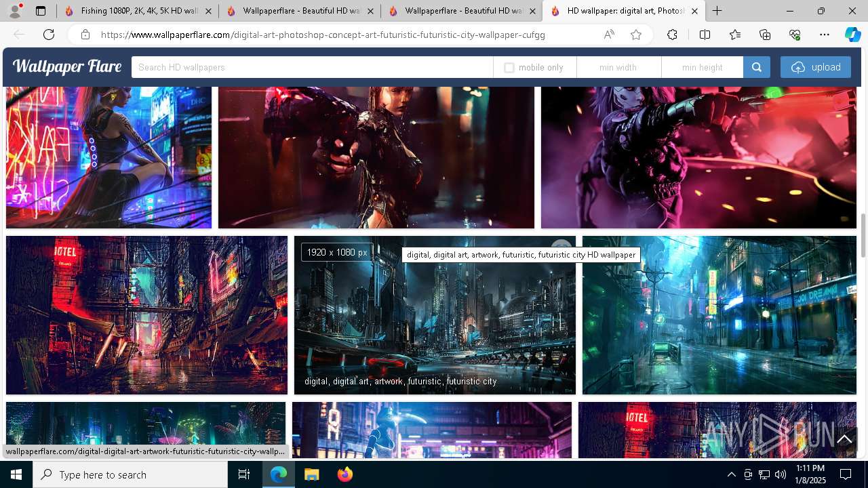Open the upload button

click(816, 67)
